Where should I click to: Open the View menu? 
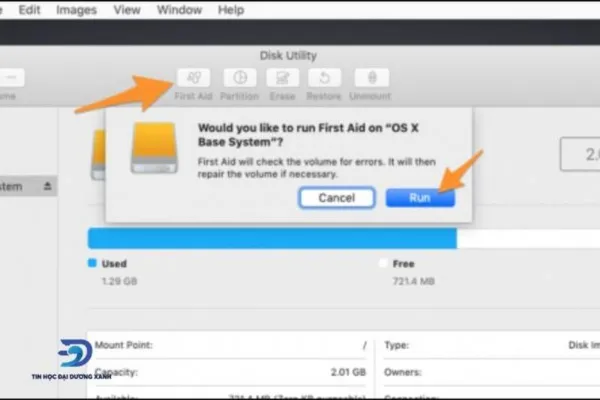127,10
